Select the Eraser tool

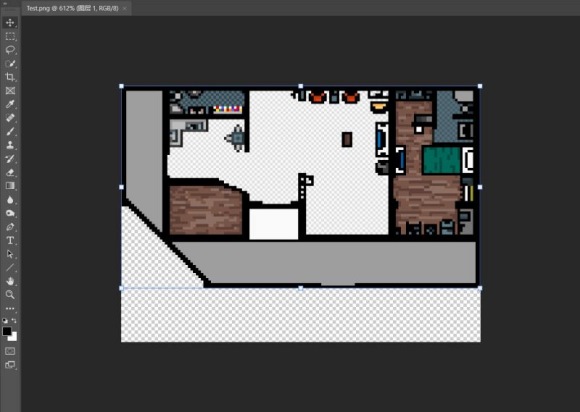10,172
